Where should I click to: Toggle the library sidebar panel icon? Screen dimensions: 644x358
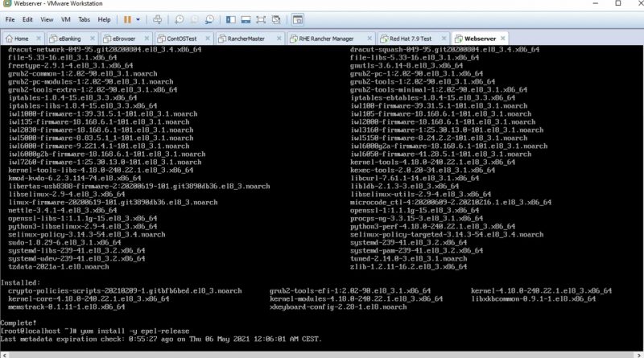point(231,19)
